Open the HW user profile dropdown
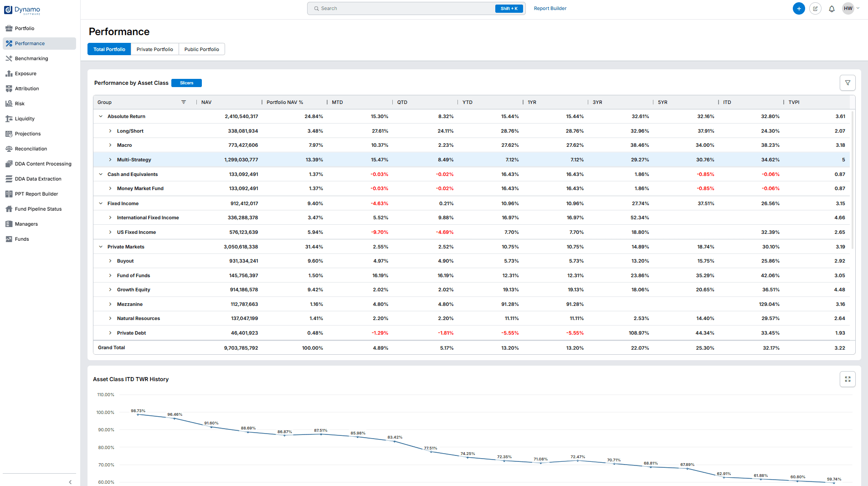Screen dimensions: 868x486 (851, 9)
